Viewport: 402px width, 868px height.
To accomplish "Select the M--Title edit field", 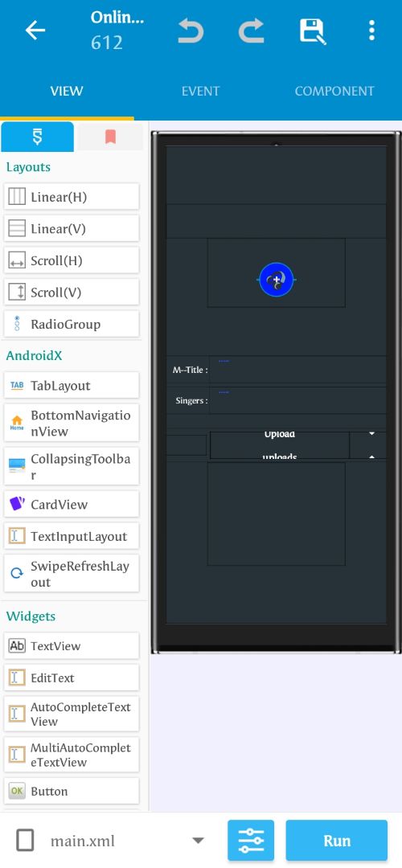I will point(297,370).
